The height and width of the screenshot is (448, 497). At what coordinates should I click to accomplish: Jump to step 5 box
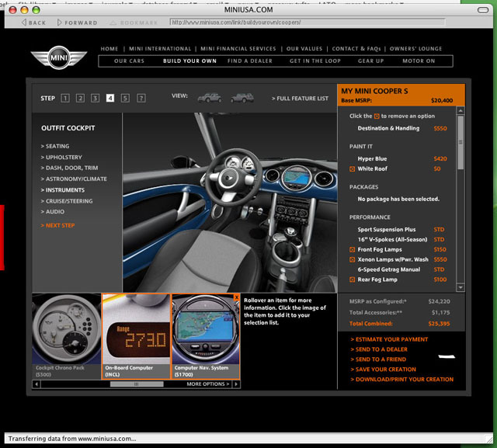(125, 98)
